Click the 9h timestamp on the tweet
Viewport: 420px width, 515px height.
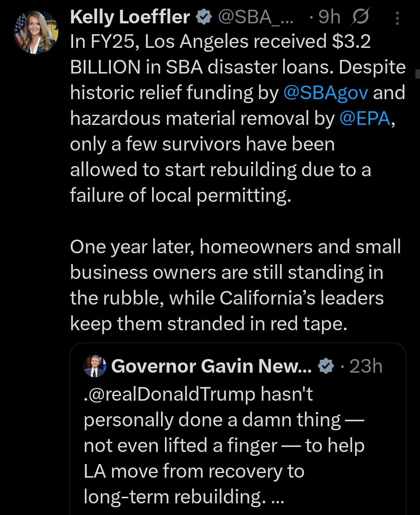click(329, 16)
